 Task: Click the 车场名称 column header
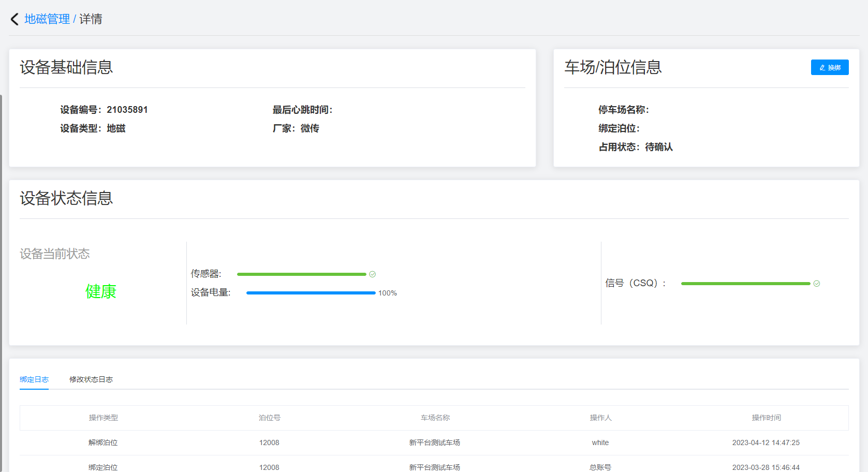click(x=435, y=418)
